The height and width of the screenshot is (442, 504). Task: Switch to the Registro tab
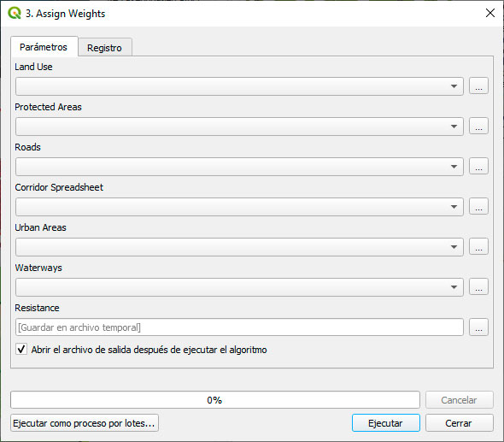click(104, 48)
